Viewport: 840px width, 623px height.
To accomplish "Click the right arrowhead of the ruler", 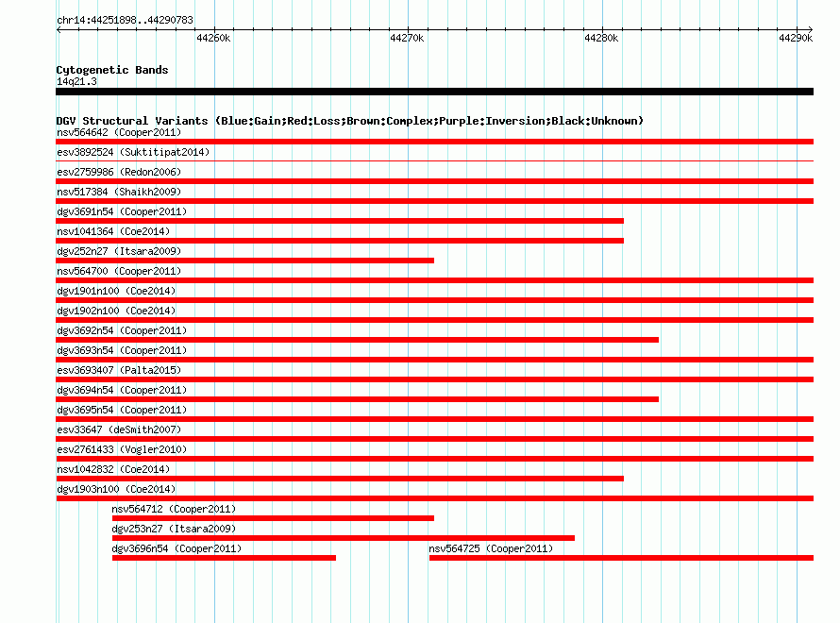I will click(811, 30).
